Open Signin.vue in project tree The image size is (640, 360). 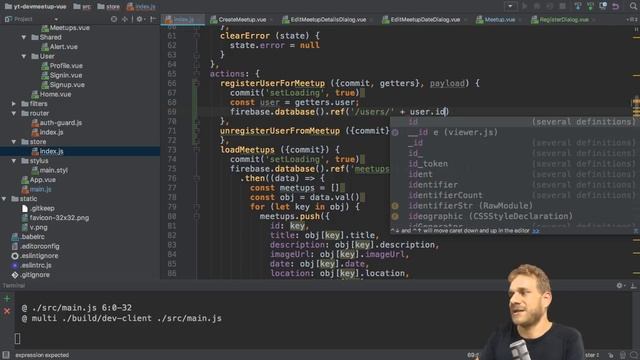click(62, 75)
